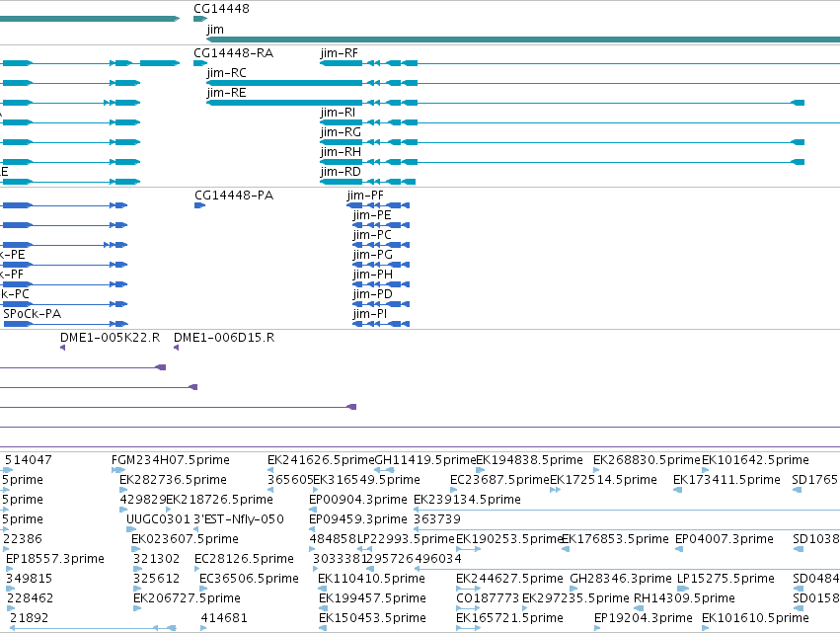Select EST EC36506.5prime
The height and width of the screenshot is (633, 840).
tap(249, 579)
